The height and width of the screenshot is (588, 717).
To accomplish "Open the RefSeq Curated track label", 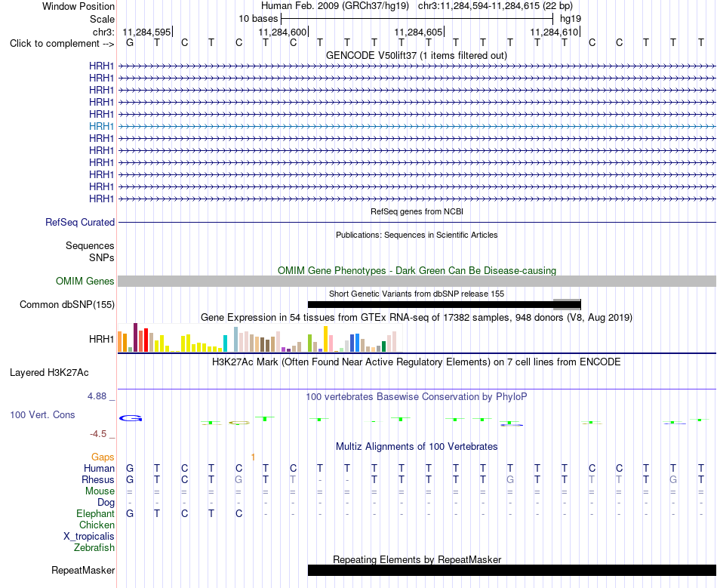I will (80, 222).
